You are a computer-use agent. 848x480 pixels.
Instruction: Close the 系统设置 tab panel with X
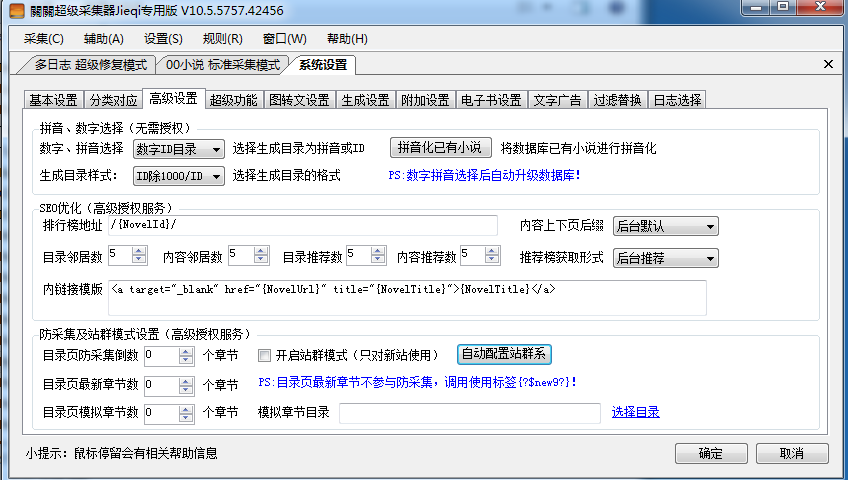pyautogui.click(x=828, y=64)
